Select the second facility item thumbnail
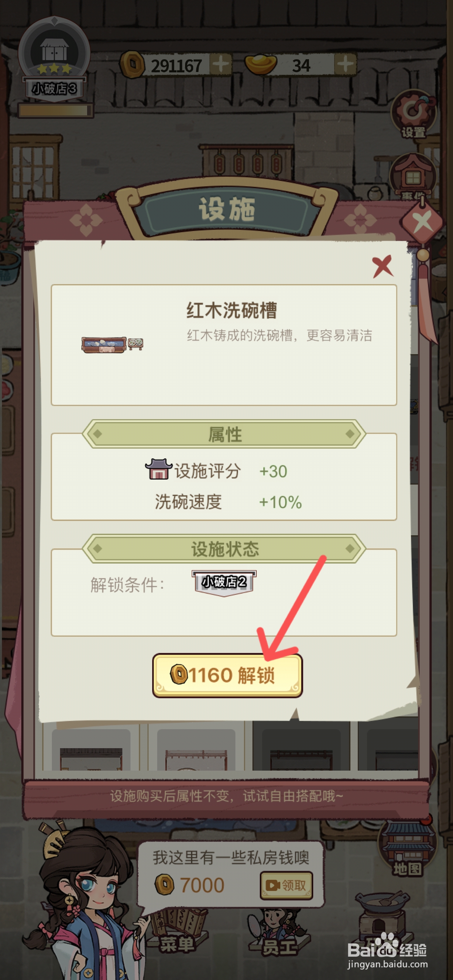 click(196, 750)
